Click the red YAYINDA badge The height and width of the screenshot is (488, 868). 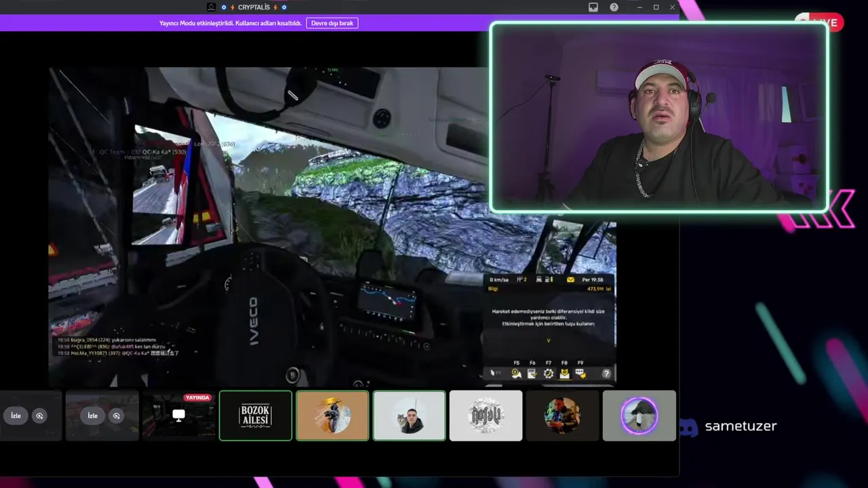(197, 398)
